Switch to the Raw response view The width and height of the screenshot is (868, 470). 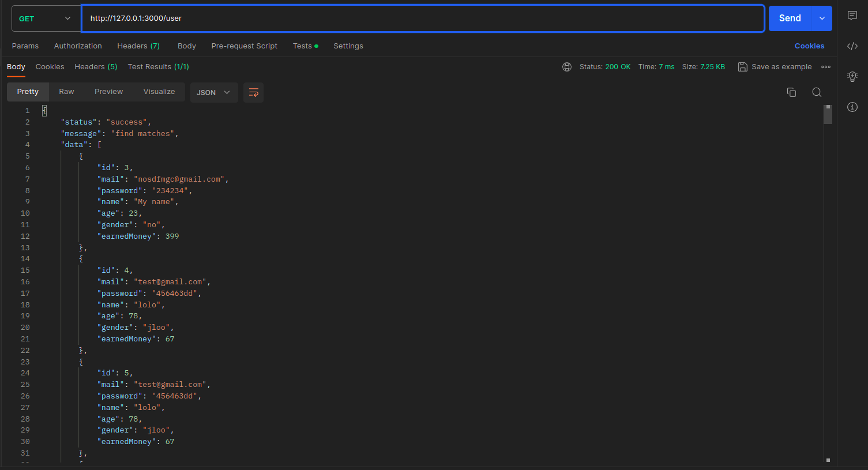(66, 92)
